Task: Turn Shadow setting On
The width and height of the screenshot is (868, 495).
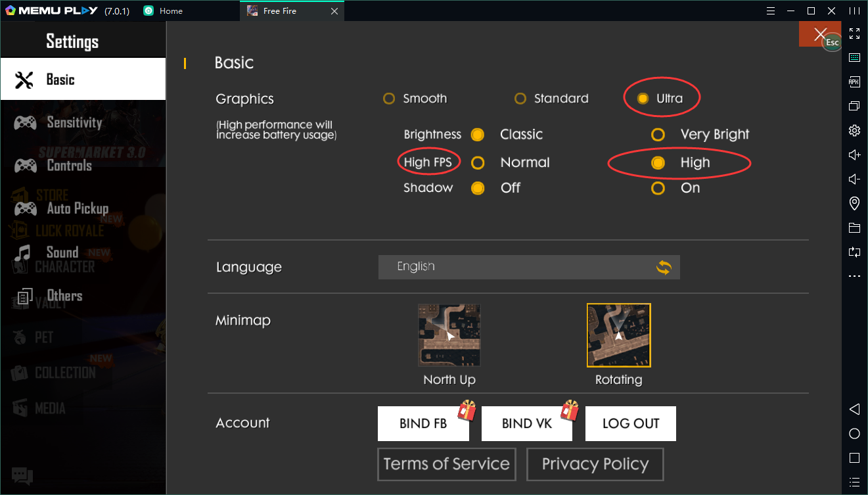Action: tap(658, 189)
